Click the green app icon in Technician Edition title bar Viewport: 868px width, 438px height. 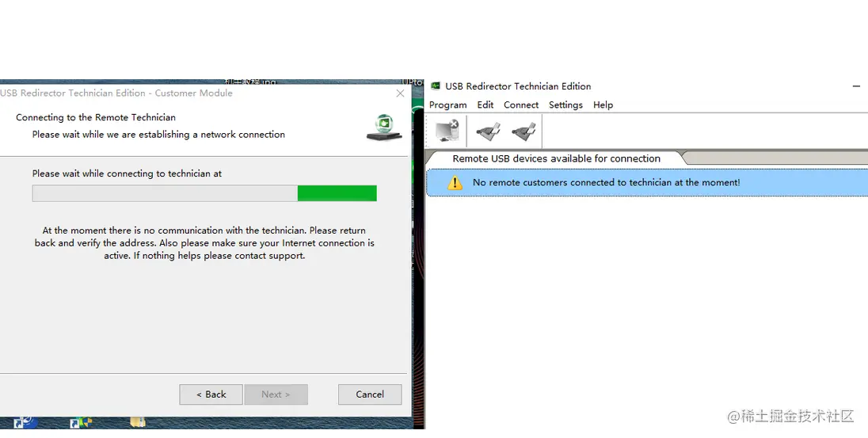[435, 86]
